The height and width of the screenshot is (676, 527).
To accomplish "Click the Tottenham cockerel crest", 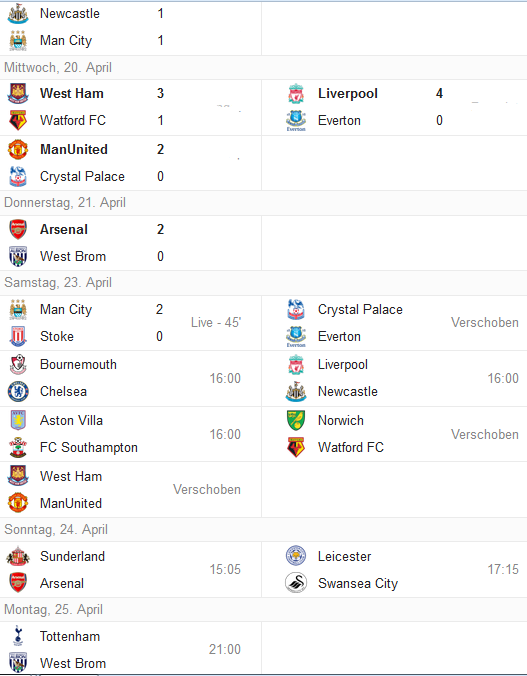I will [x=18, y=636].
